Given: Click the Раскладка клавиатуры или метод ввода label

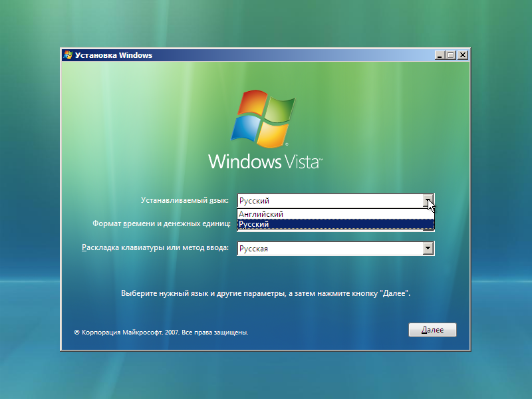Looking at the screenshot, I should point(155,247).
